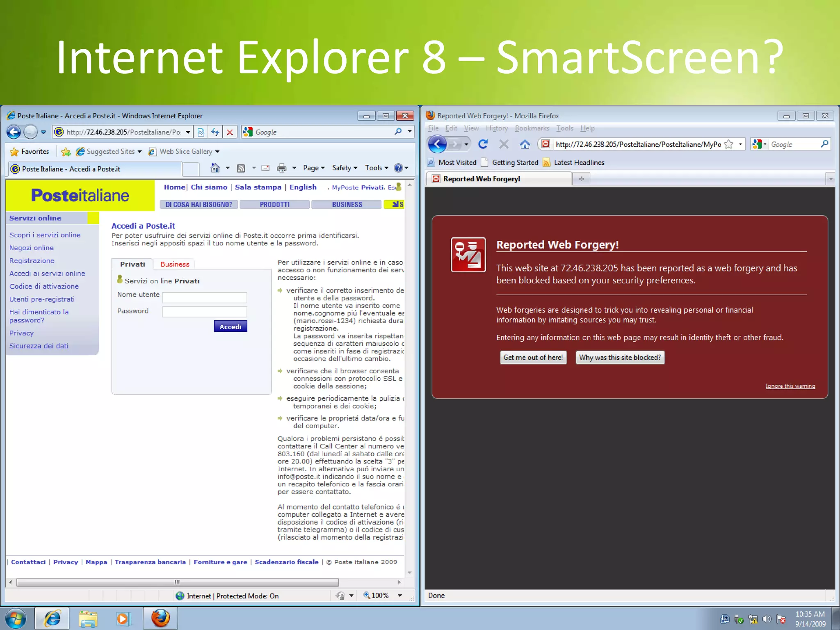Click Firefox reload page icon
This screenshot has width=840, height=630.
[483, 144]
